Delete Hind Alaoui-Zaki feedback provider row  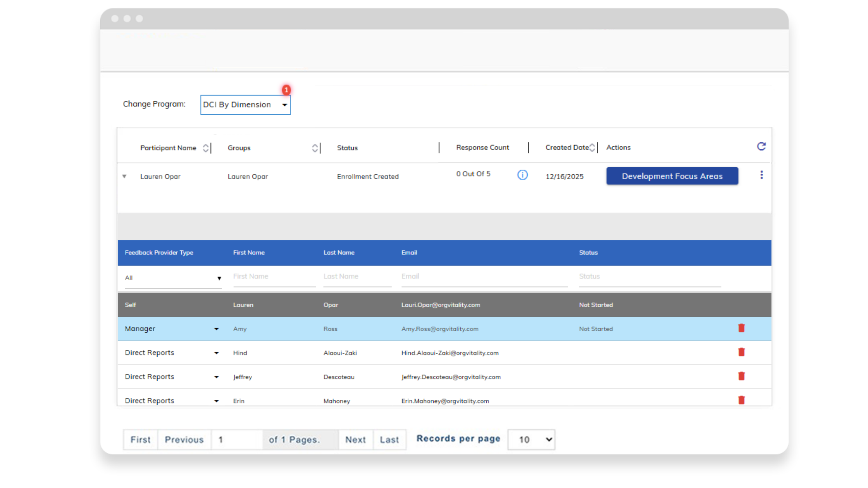(741, 352)
